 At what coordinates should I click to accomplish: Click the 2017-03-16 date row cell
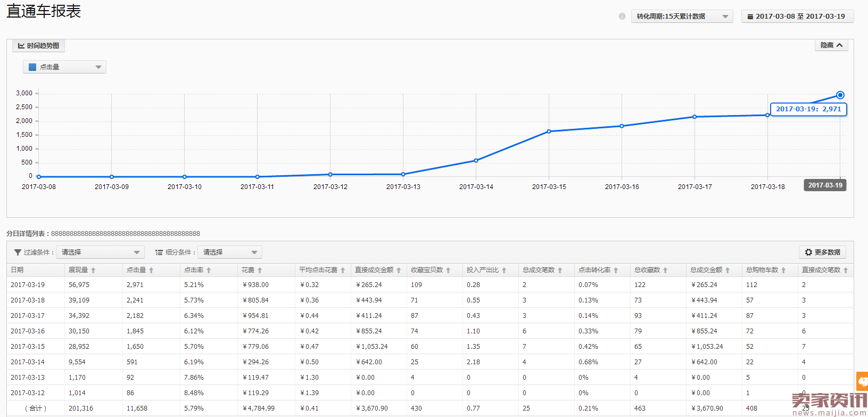[28, 331]
